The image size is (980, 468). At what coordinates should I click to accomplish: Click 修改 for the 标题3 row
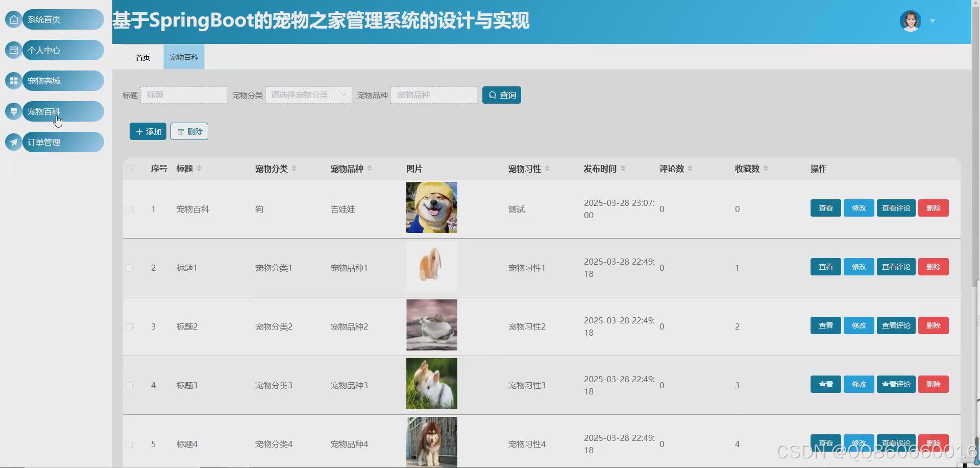click(x=859, y=384)
